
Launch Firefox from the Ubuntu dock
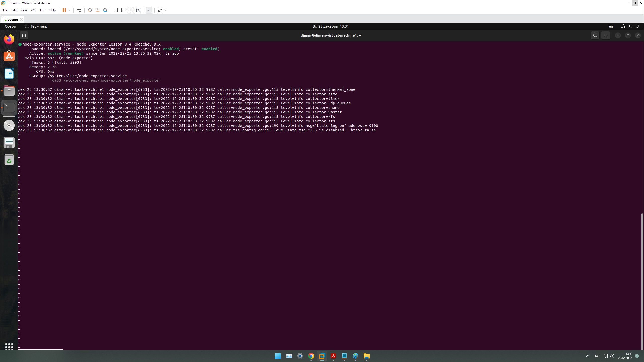point(9,39)
